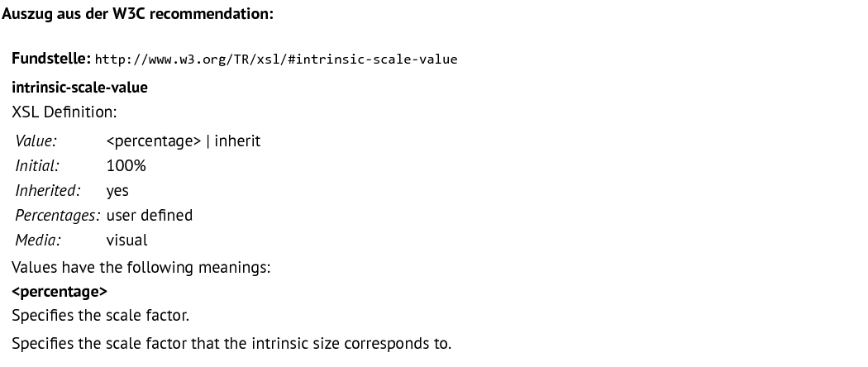Click the italic 'Inherited:' label
The height and width of the screenshot is (367, 868).
(x=48, y=190)
